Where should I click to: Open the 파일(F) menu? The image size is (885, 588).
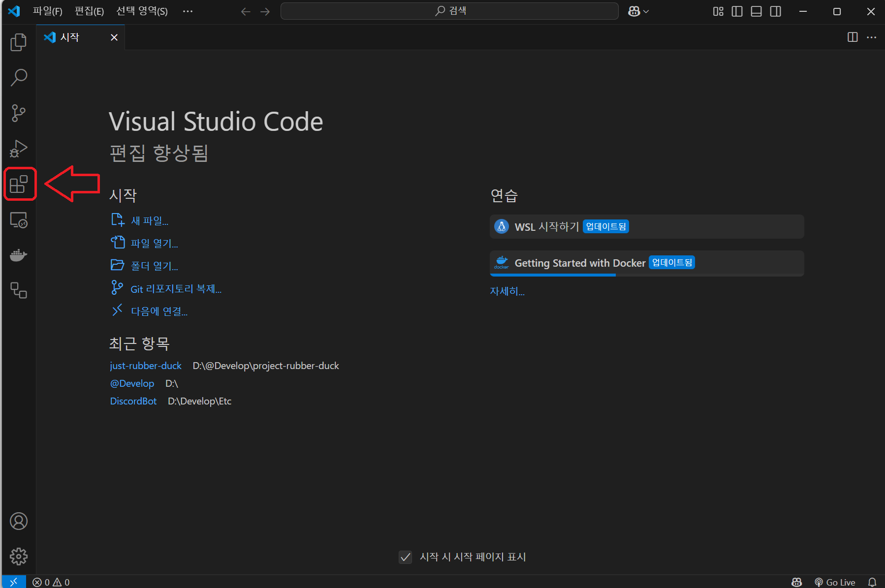(x=48, y=11)
